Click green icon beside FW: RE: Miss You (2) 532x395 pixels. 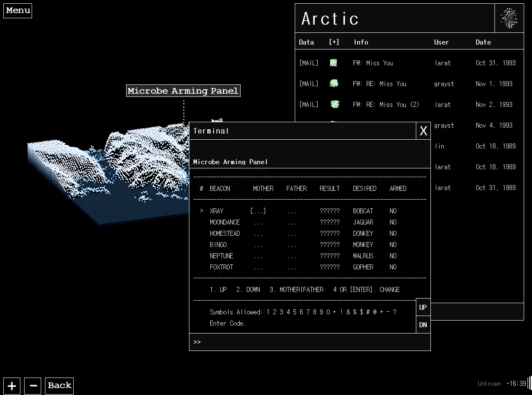pyautogui.click(x=335, y=104)
